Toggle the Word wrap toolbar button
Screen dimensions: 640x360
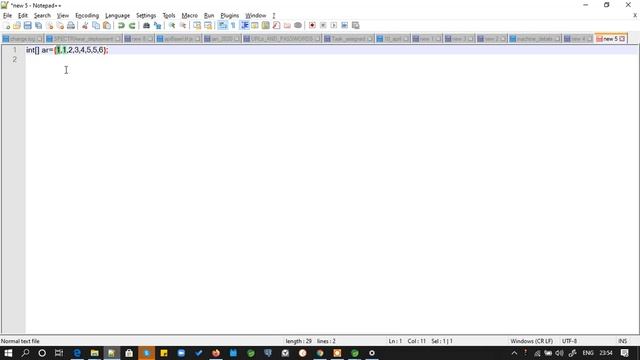[222, 26]
